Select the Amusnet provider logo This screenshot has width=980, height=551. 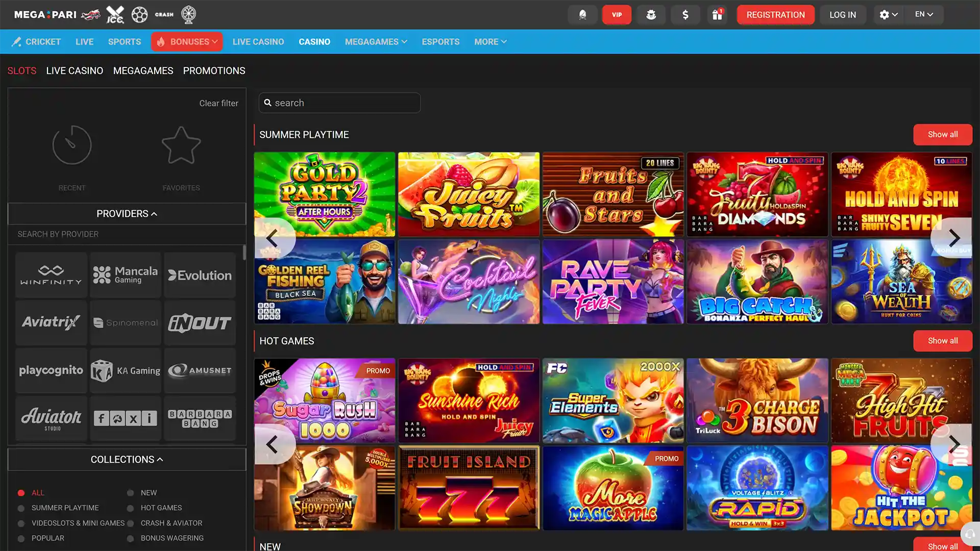[x=200, y=371]
